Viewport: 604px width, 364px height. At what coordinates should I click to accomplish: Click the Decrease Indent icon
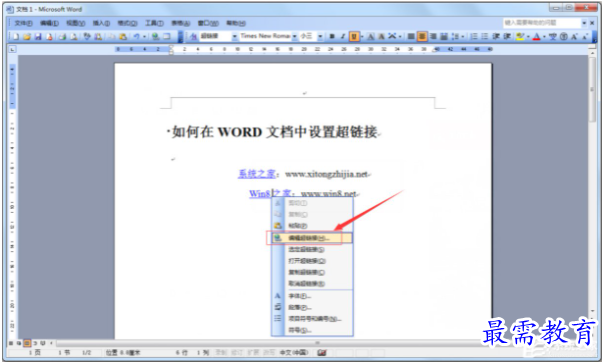496,37
